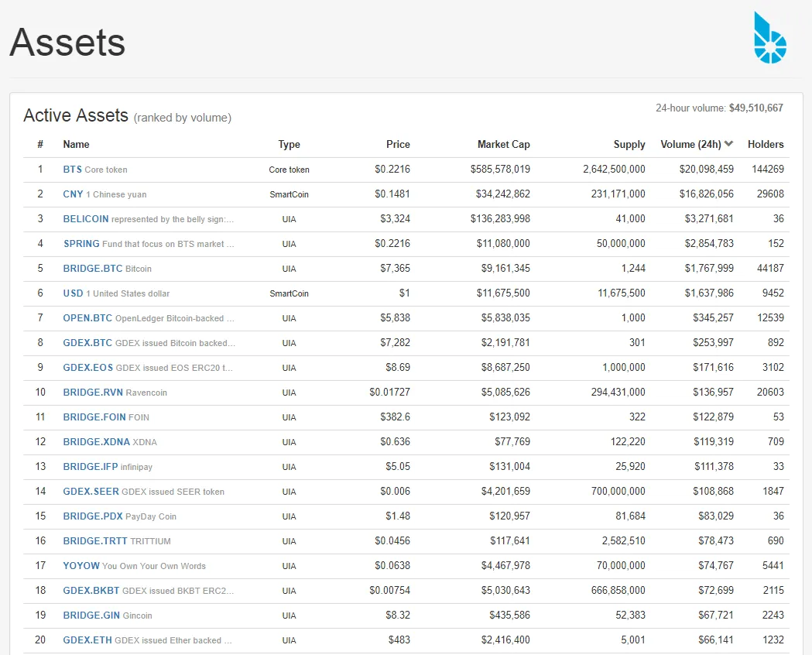Select BRIDGE.BTC holders count 44187
The height and width of the screenshot is (655, 812).
(x=770, y=269)
